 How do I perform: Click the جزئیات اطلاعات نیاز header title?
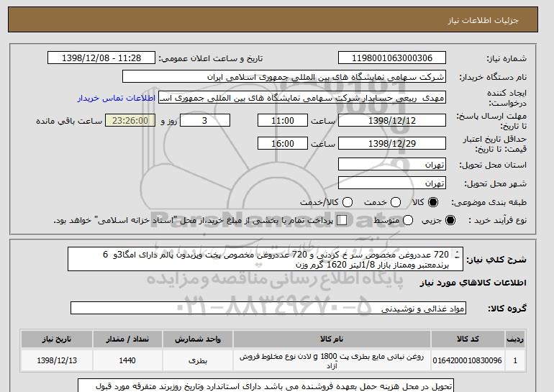tap(483, 20)
